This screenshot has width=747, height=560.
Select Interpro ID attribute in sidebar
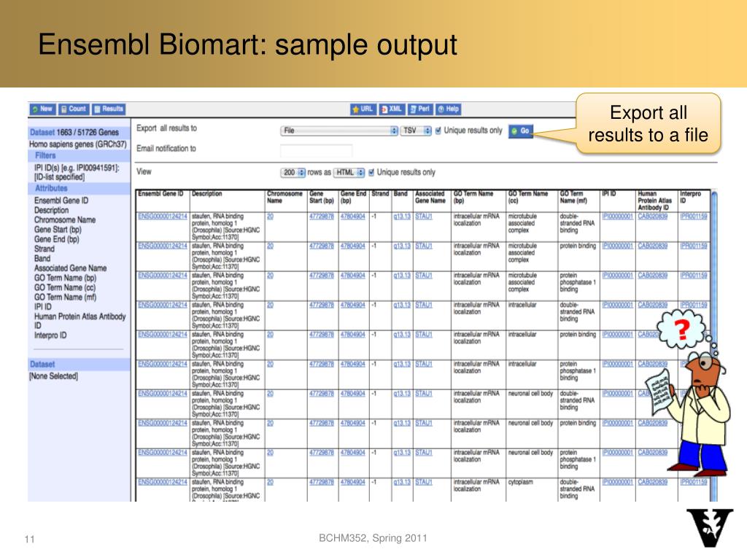coord(50,335)
